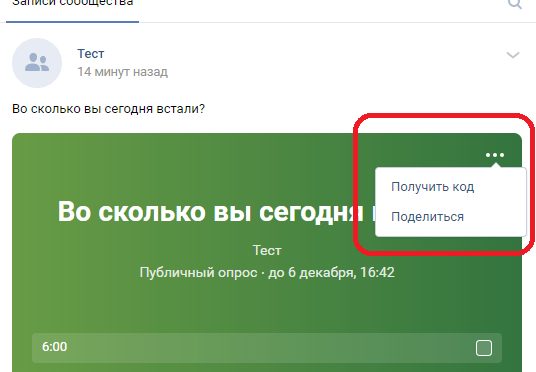Image resolution: width=536 pixels, height=372 pixels.
Task: Choose Поделиться from the menu
Action: tap(427, 217)
